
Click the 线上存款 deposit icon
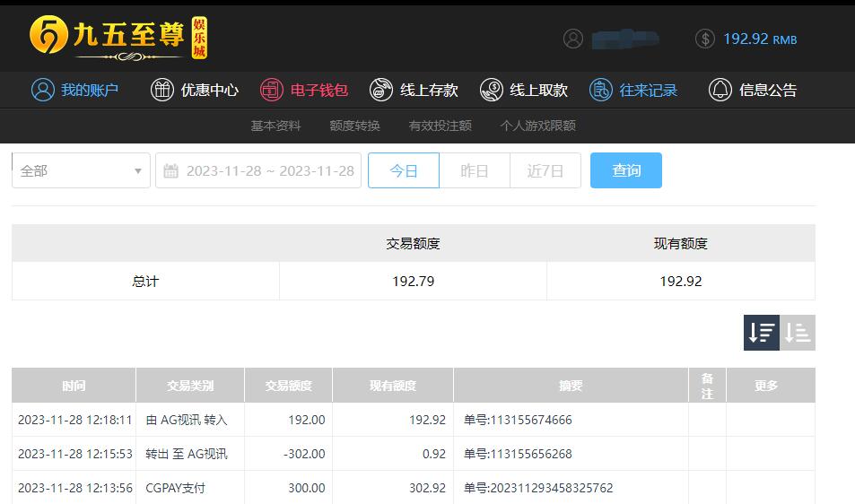[381, 90]
